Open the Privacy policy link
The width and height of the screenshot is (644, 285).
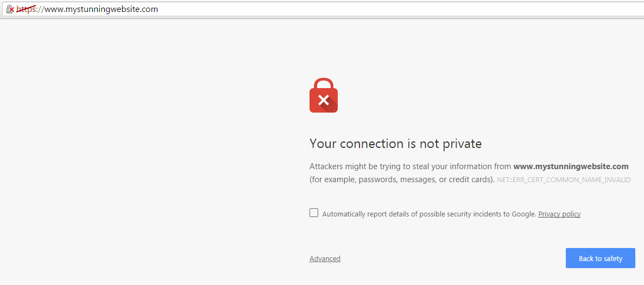(559, 214)
